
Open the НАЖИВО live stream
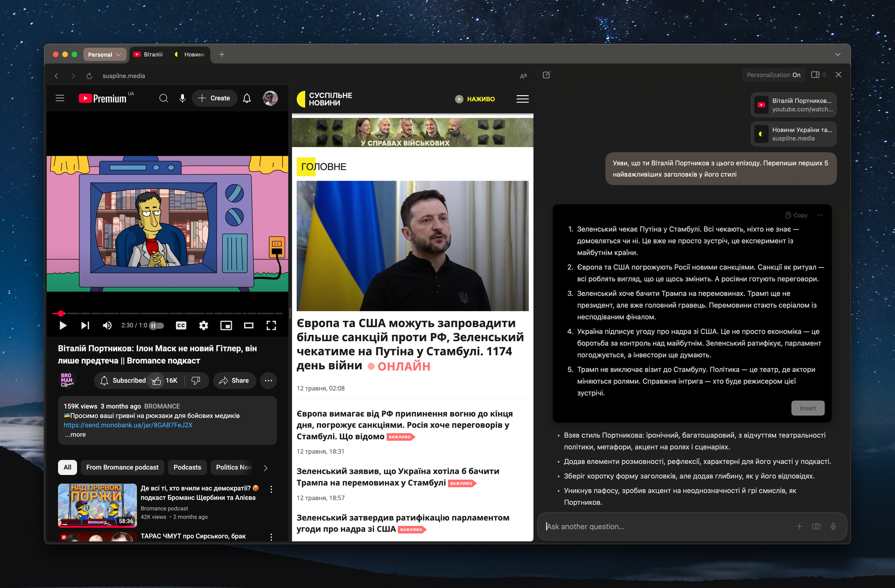475,99
